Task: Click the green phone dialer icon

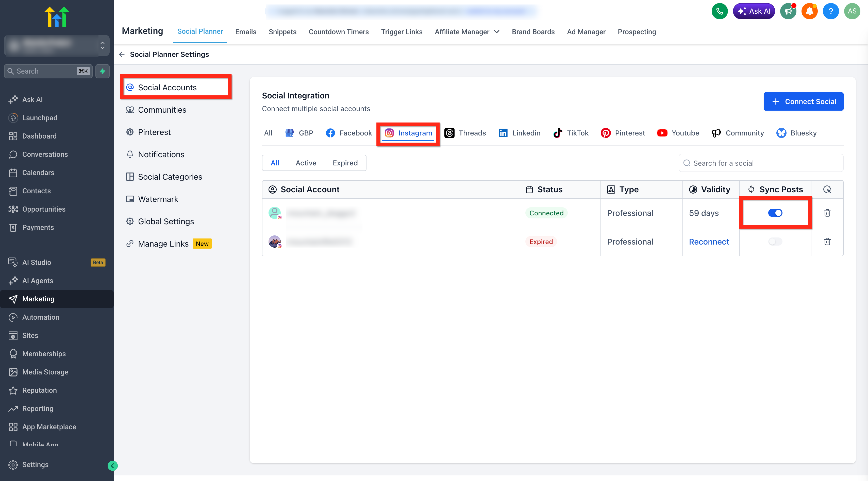Action: tap(720, 11)
